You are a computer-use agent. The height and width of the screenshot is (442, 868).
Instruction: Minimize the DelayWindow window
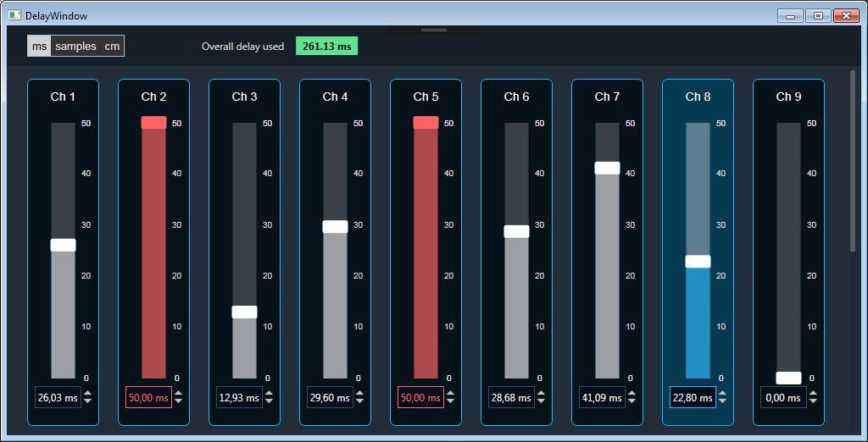pyautogui.click(x=791, y=15)
